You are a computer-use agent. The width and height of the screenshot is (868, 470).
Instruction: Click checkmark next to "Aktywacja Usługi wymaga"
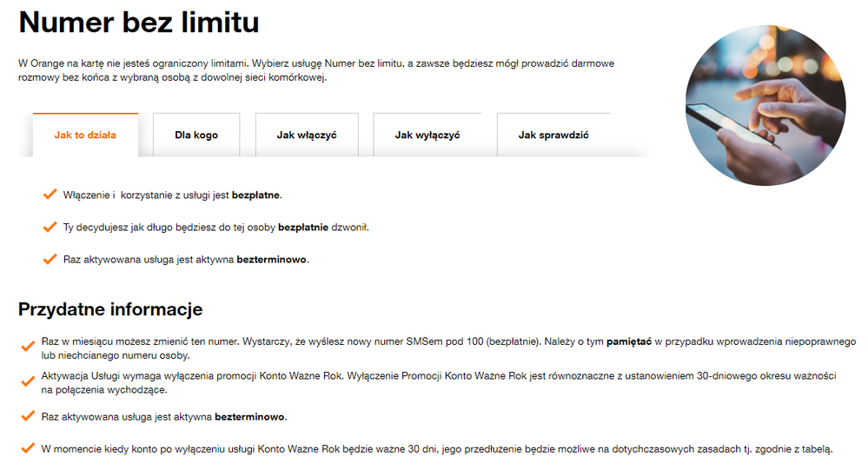click(x=28, y=381)
